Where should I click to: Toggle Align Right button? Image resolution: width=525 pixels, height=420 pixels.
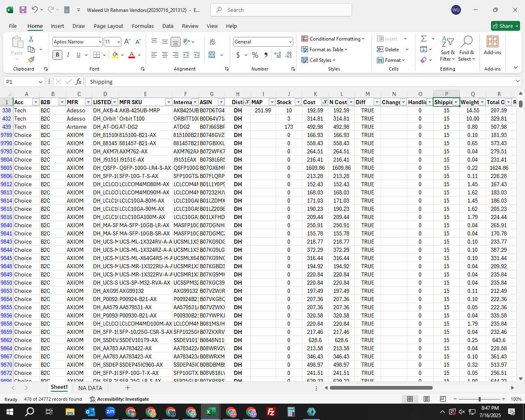[176, 55]
